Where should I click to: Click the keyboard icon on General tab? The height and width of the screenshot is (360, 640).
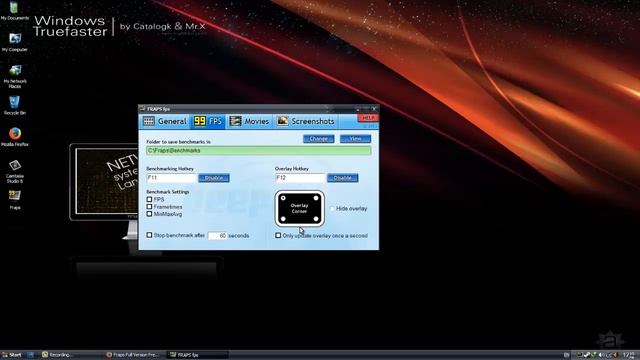click(149, 121)
